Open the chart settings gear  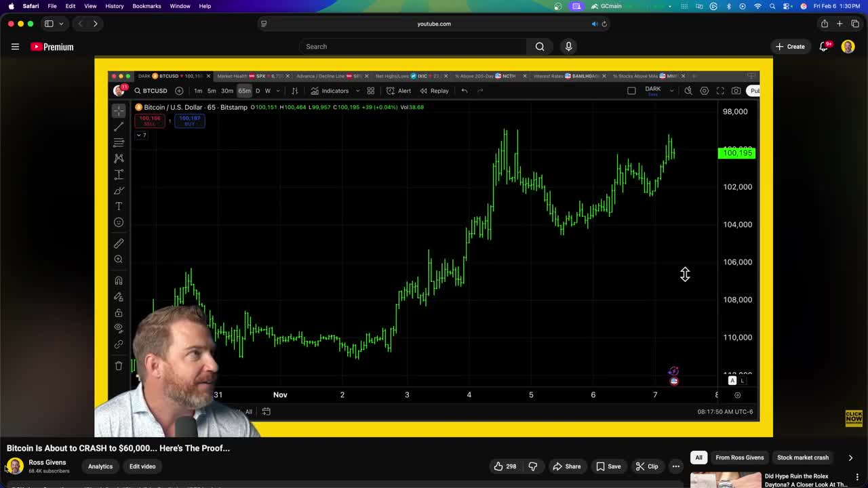point(704,90)
